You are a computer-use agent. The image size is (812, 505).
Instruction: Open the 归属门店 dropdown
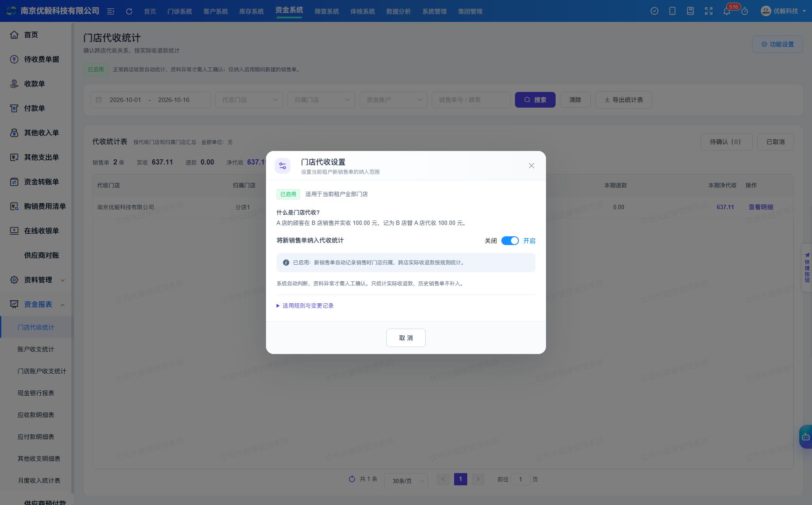coord(322,100)
